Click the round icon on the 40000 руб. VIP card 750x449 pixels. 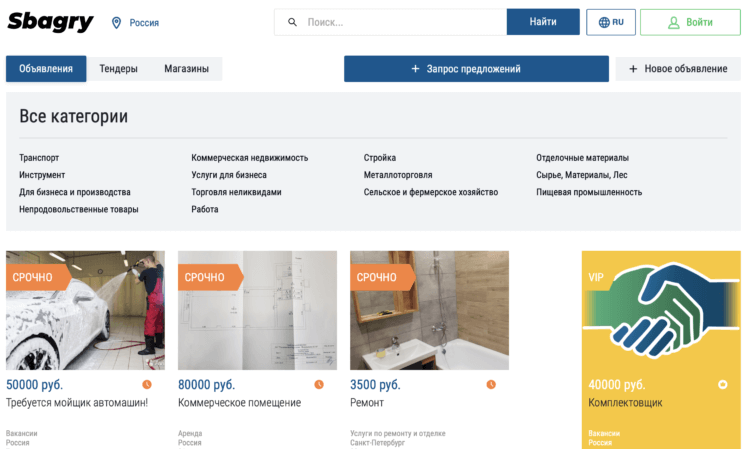(x=723, y=384)
